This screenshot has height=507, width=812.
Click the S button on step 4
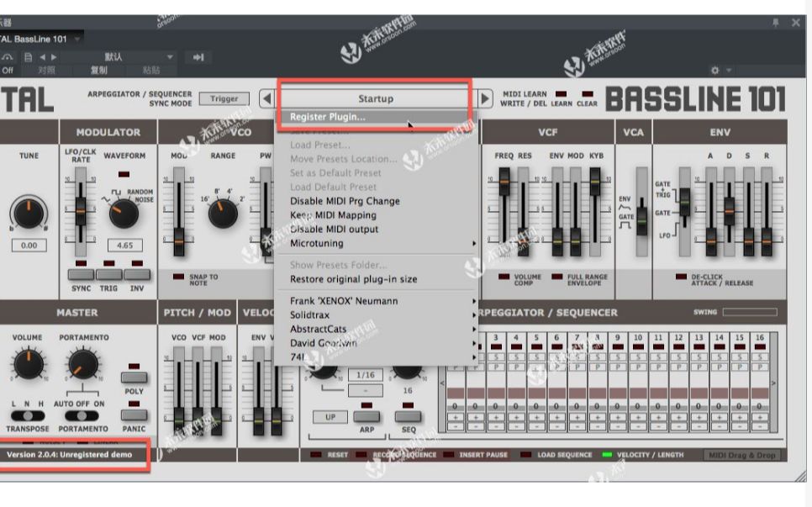click(516, 356)
